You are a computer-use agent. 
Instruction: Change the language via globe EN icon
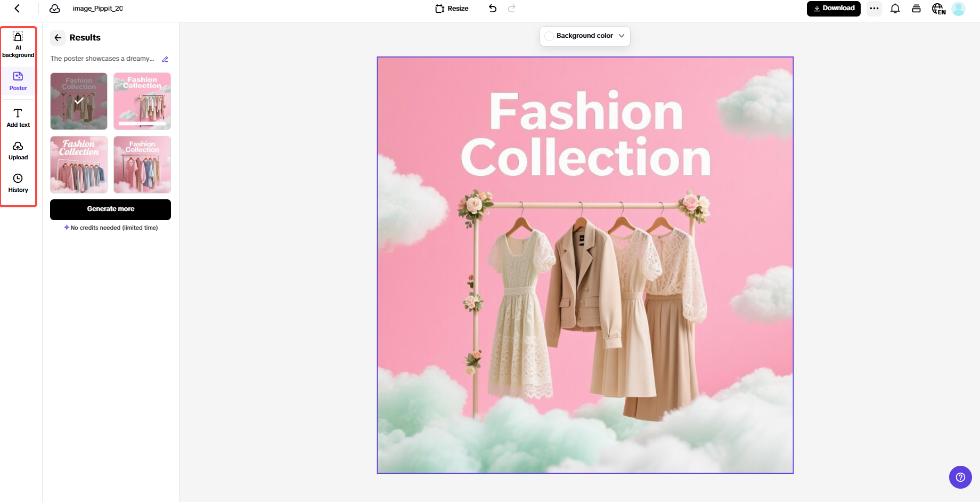point(938,9)
